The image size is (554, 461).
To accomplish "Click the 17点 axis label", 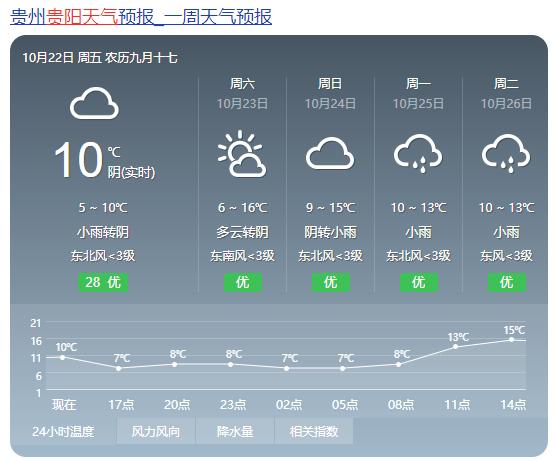I will pos(121,404).
